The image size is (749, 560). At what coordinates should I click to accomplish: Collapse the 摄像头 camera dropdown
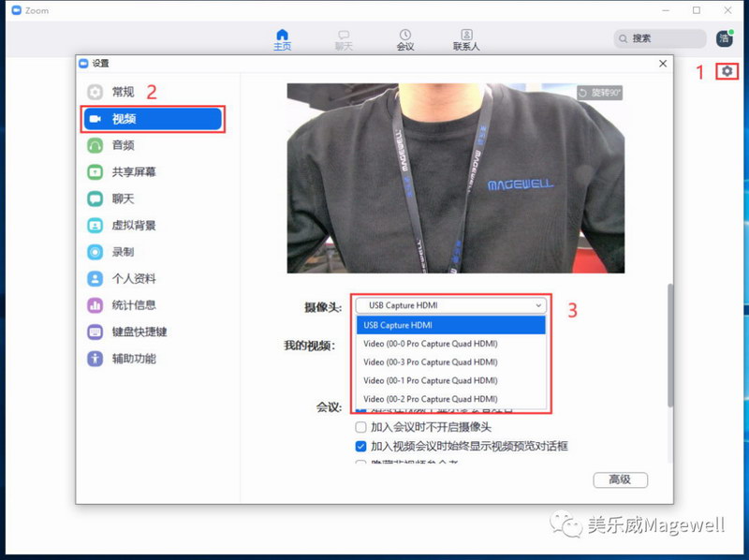coord(537,305)
